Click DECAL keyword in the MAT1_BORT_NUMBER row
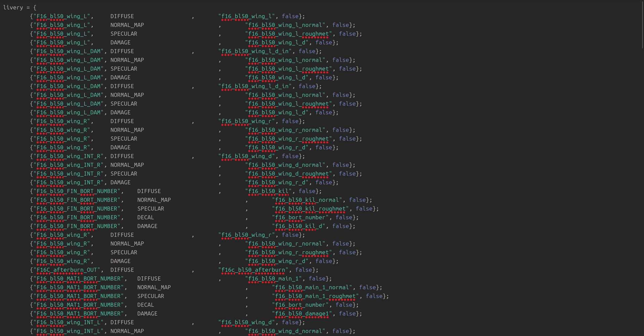 tap(146, 305)
